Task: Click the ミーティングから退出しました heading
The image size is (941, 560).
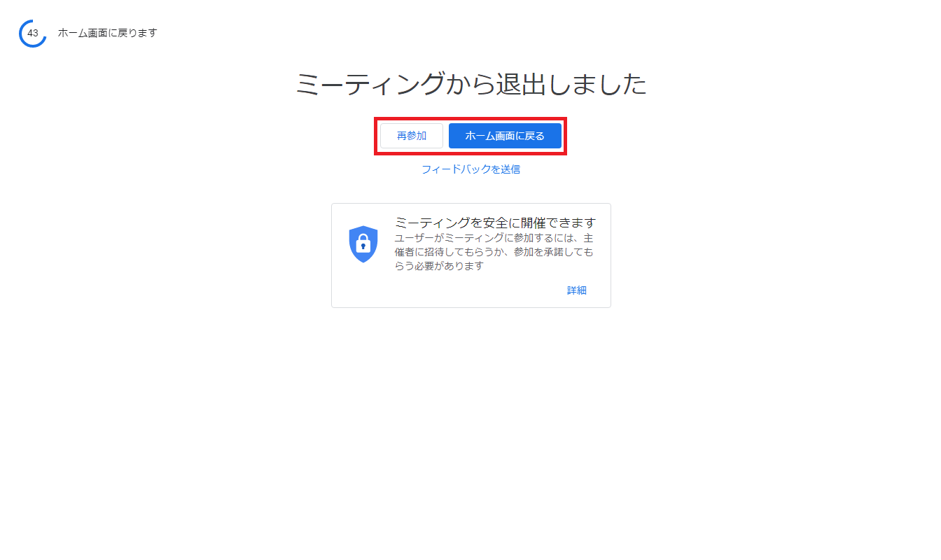Action: pyautogui.click(x=470, y=85)
